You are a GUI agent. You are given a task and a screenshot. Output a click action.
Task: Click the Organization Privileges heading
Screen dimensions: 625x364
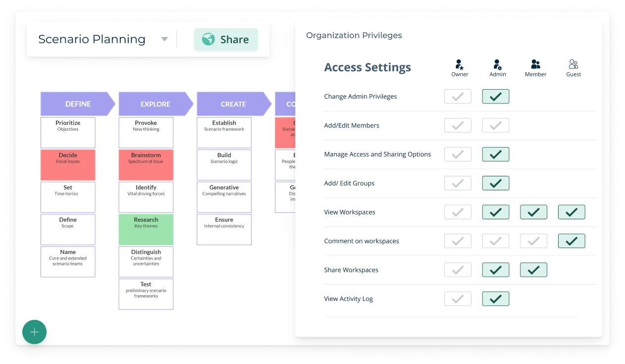354,36
